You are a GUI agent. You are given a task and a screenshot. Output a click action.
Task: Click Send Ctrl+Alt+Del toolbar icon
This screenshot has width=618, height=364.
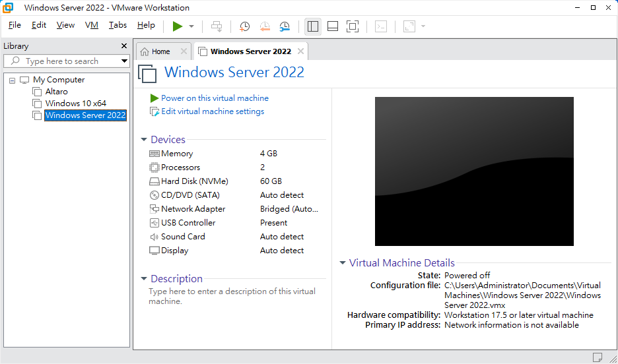click(217, 26)
